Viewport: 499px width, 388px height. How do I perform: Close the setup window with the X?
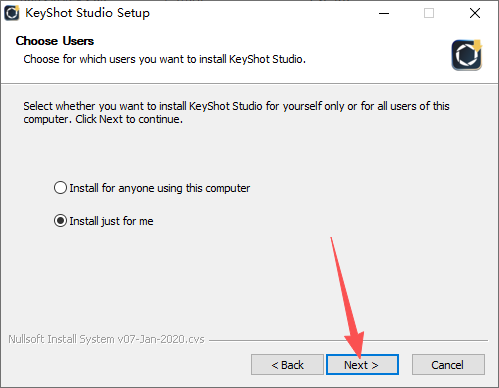475,13
